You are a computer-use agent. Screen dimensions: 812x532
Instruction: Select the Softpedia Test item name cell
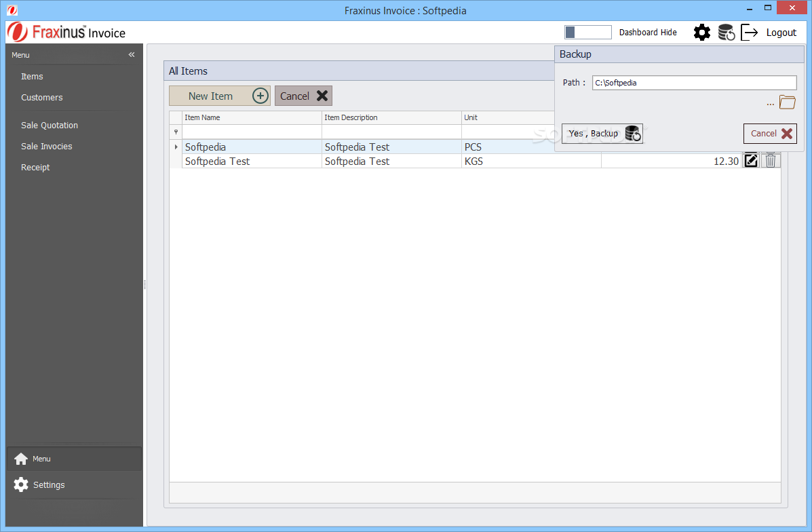click(x=252, y=161)
